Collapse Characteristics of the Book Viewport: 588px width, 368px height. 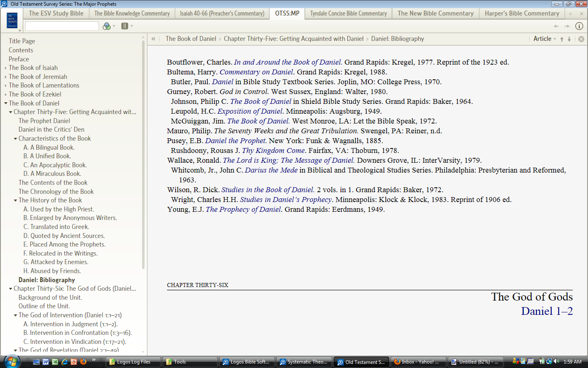click(x=16, y=139)
